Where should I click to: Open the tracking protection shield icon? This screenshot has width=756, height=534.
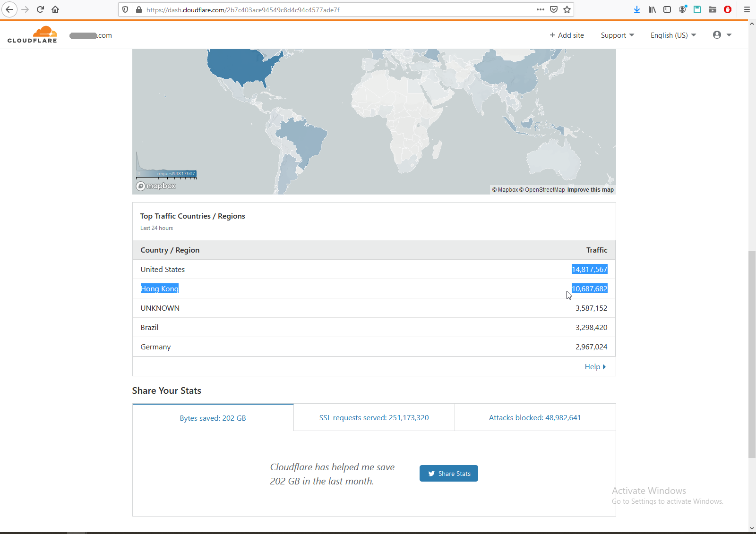point(125,9)
